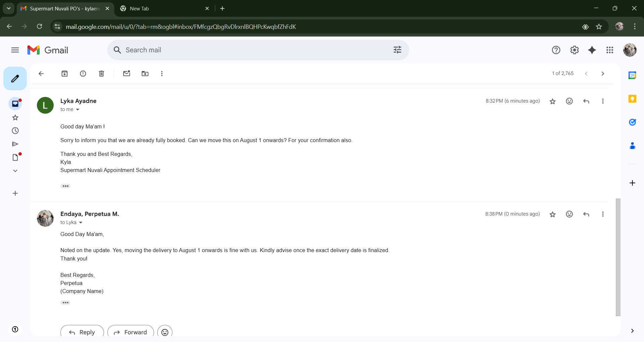Open a new browser tab

[222, 8]
